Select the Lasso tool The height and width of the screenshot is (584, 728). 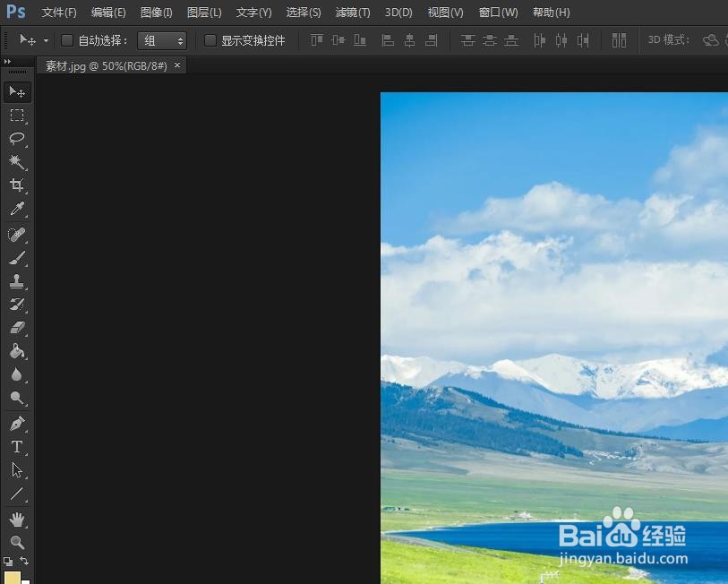17,139
